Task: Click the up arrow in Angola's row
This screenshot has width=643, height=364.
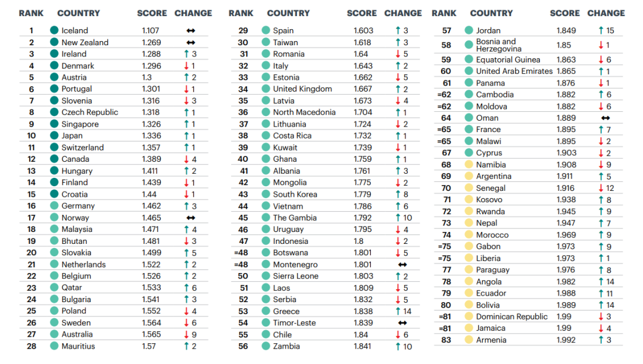Action: tap(601, 282)
